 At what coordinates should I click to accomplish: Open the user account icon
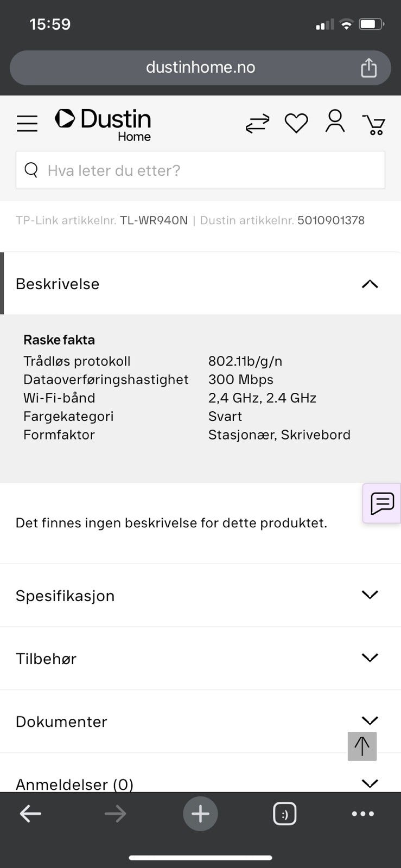(x=335, y=121)
